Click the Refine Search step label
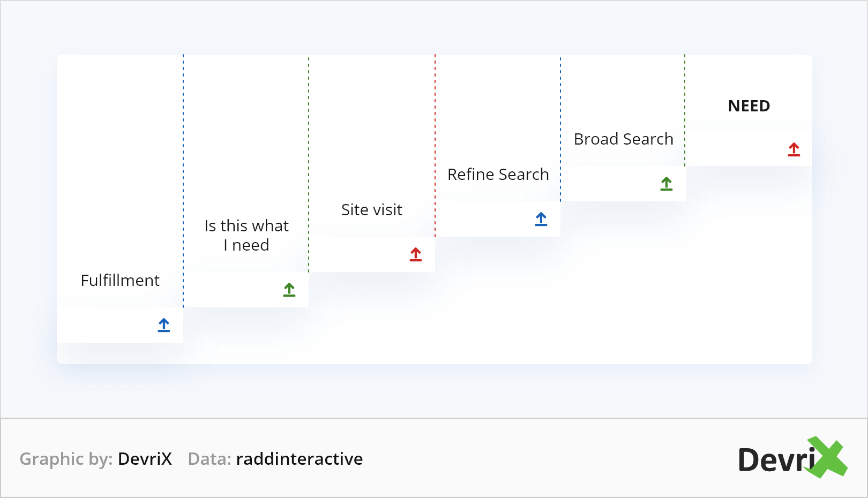This screenshot has height=498, width=868. (498, 175)
